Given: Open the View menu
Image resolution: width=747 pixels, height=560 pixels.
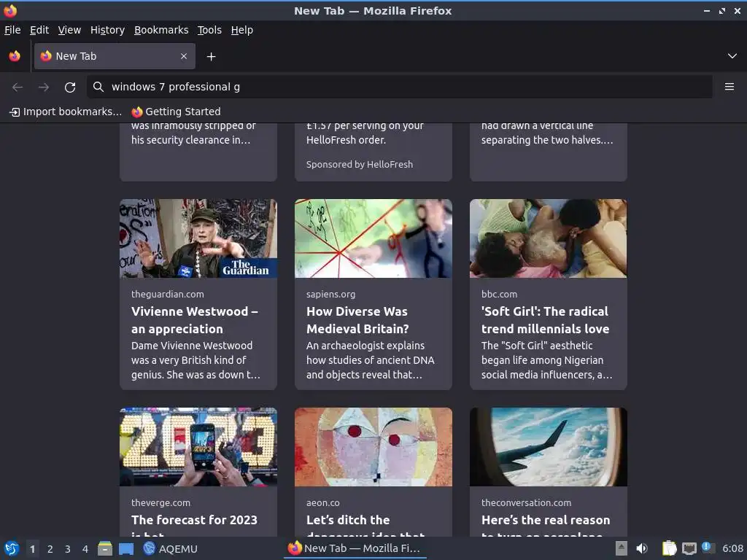Looking at the screenshot, I should 69,30.
